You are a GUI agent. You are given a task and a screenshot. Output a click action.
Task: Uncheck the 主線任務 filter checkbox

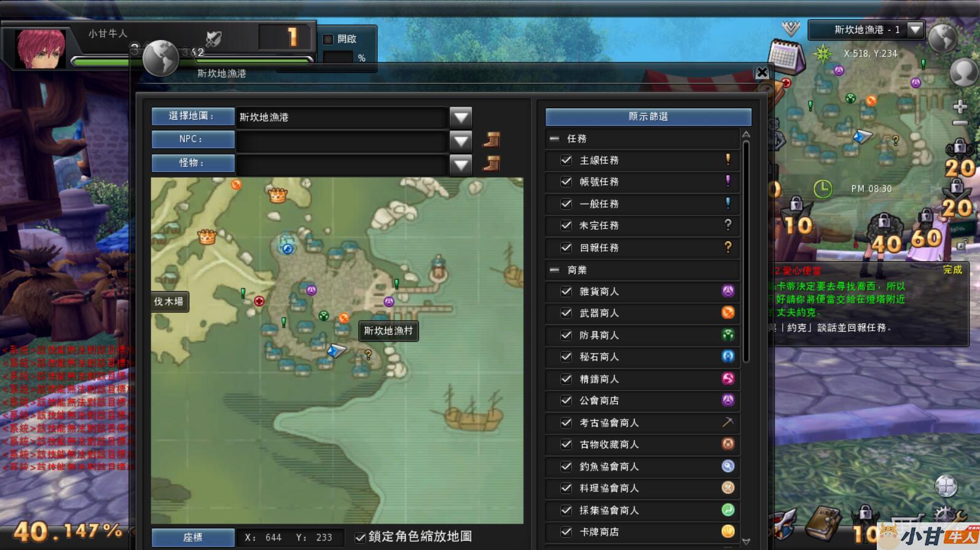tap(566, 160)
